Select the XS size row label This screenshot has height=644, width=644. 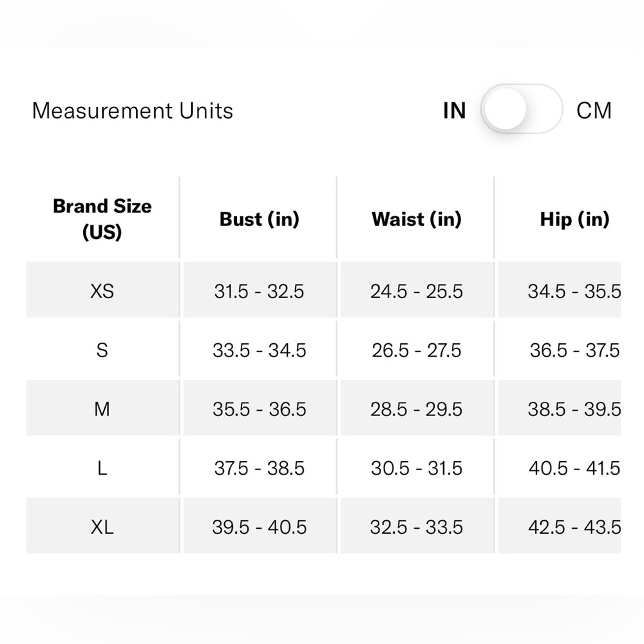(x=102, y=291)
